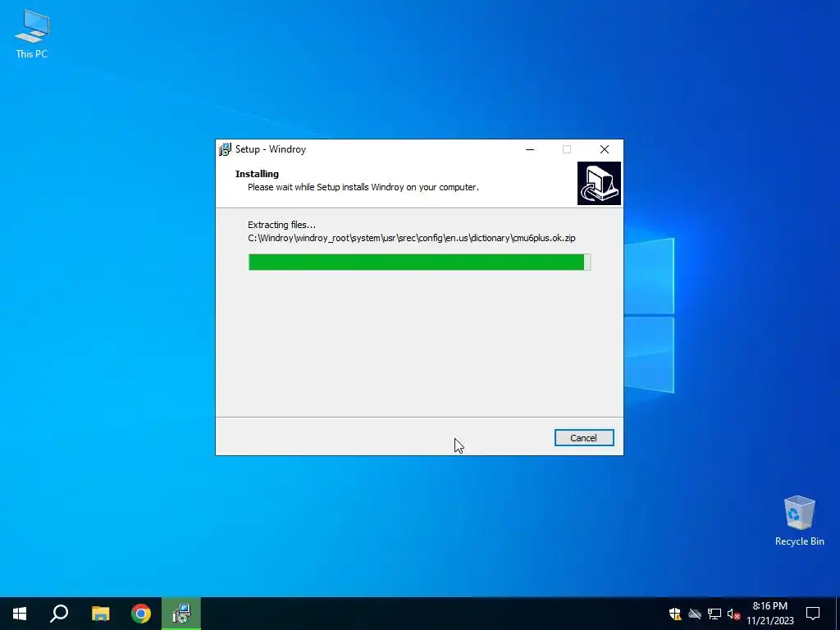840x630 pixels.
Task: Click the Setup installer icon in title bar
Action: [225, 149]
